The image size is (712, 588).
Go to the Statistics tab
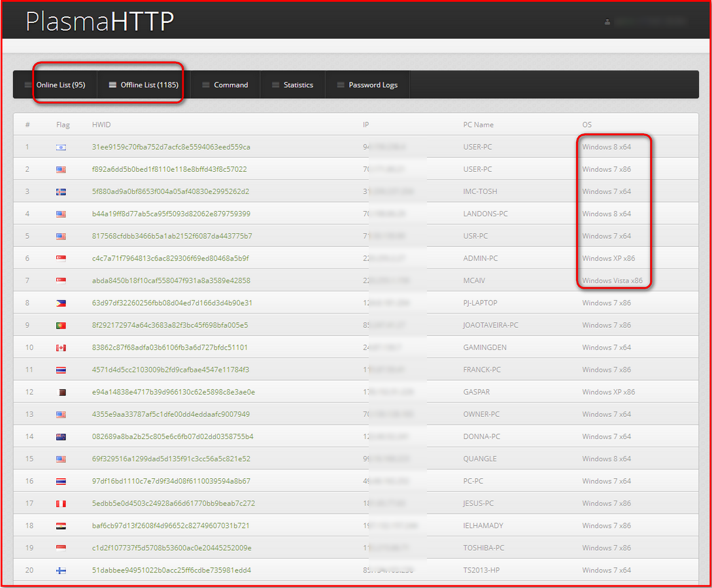[298, 85]
